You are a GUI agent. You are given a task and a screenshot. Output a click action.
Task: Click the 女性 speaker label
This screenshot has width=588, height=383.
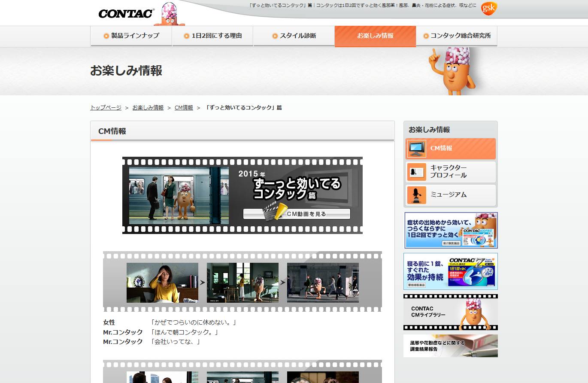(109, 322)
